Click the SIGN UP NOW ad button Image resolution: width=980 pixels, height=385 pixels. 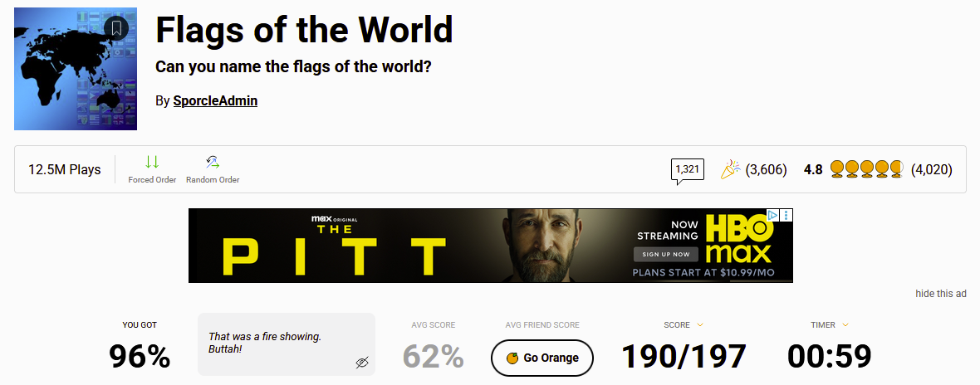[667, 254]
